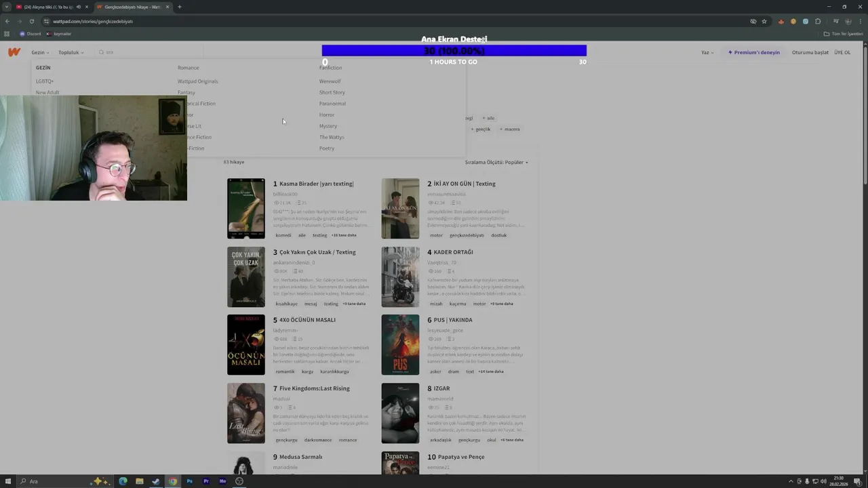Select LGBTQ+ in Gezin menu
The width and height of the screenshot is (868, 488).
click(45, 81)
